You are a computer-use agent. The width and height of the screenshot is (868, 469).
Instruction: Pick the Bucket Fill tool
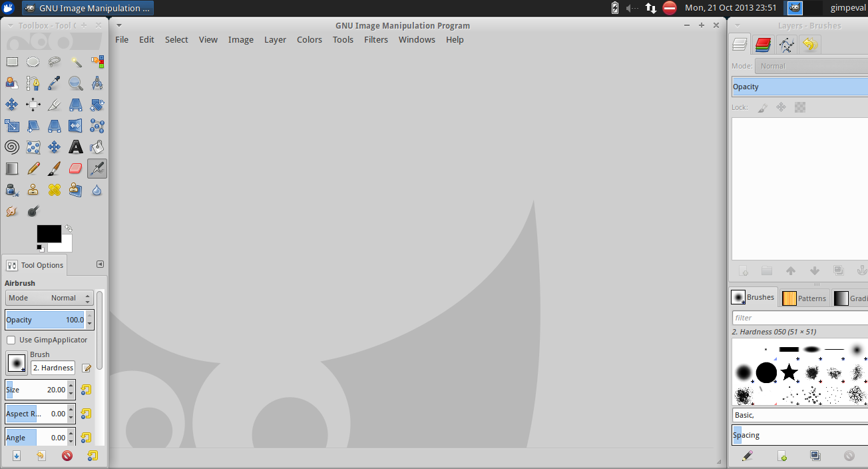(97, 147)
